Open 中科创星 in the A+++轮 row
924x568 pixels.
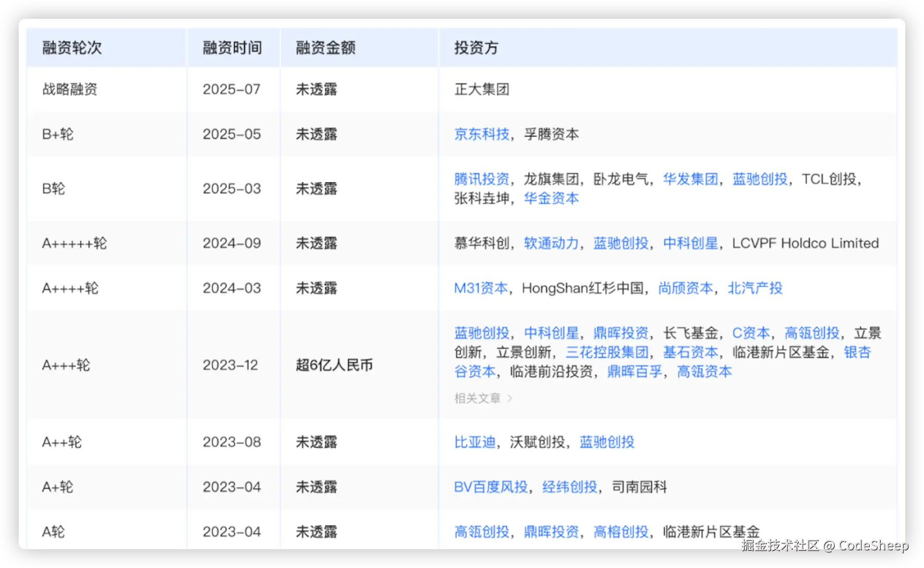551,333
